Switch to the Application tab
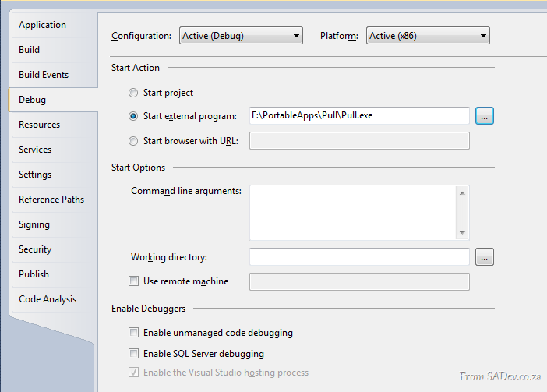Viewport: 547px width, 392px height. tap(42, 25)
